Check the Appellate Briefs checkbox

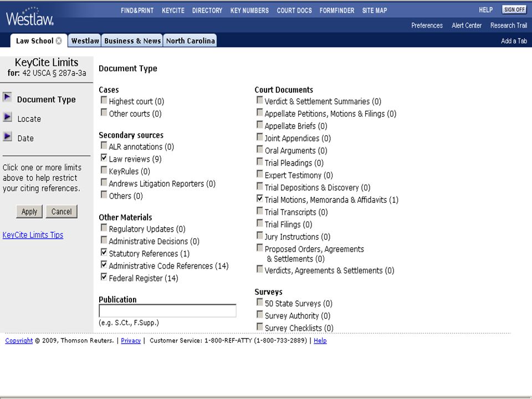(x=259, y=125)
